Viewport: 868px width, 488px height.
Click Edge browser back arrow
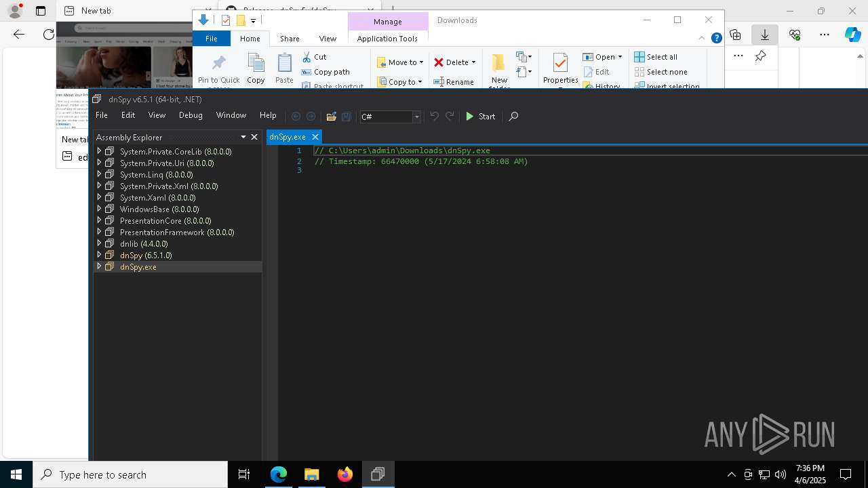(x=19, y=34)
